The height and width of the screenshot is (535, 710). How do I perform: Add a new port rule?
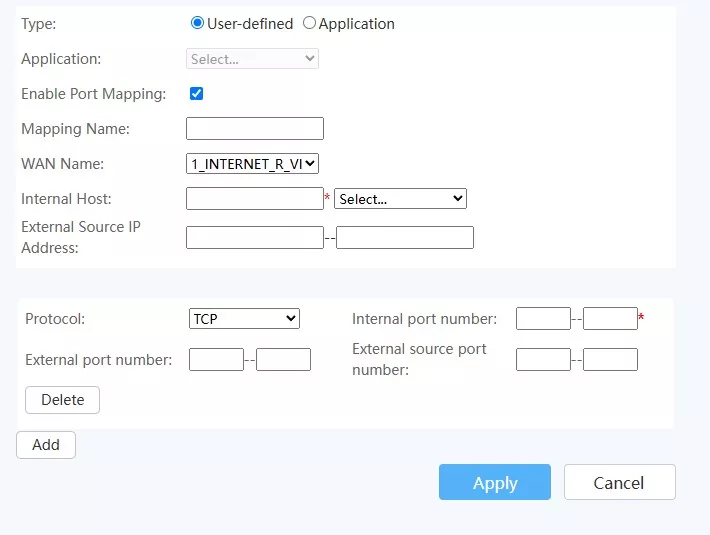(46, 445)
